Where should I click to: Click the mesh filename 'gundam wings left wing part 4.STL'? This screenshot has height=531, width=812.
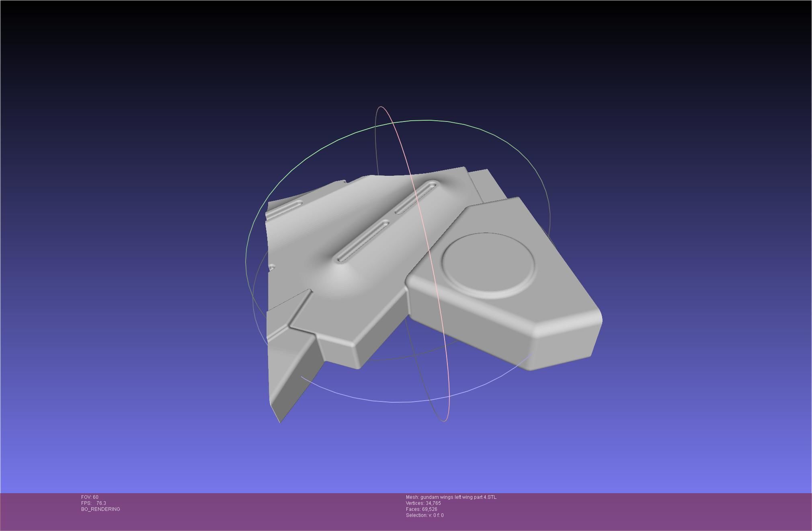(x=458, y=497)
